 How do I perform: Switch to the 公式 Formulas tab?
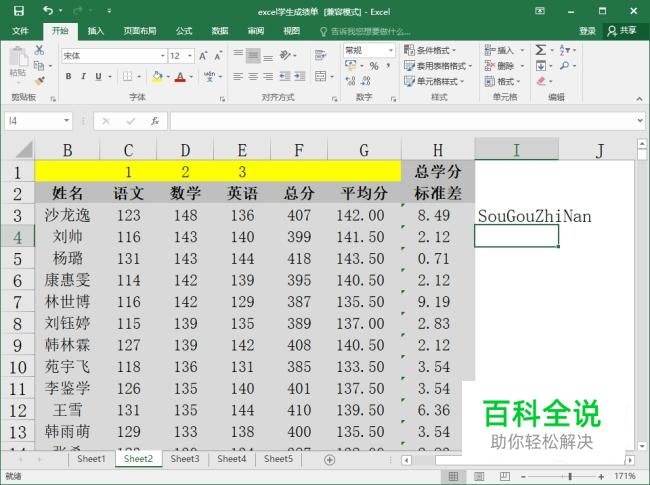(x=184, y=31)
